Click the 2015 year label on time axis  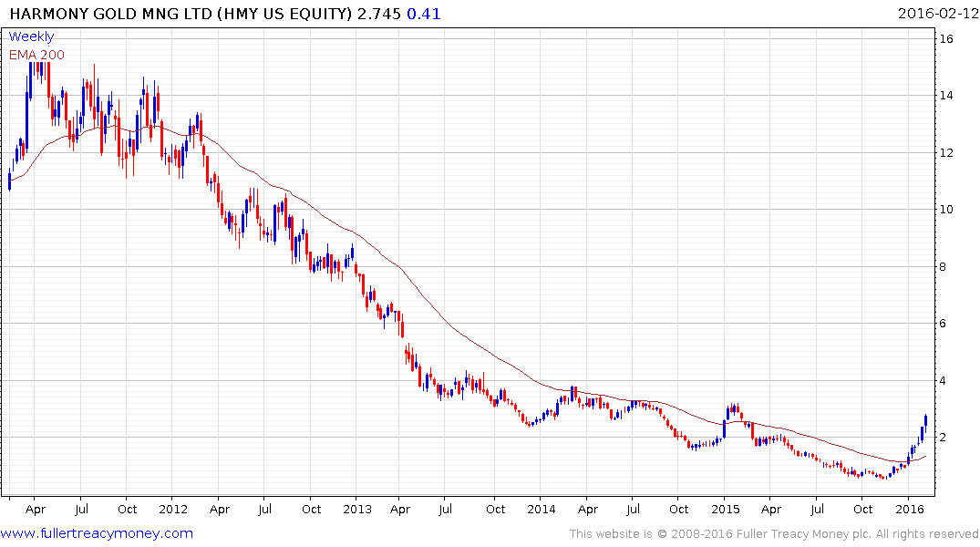coord(725,510)
